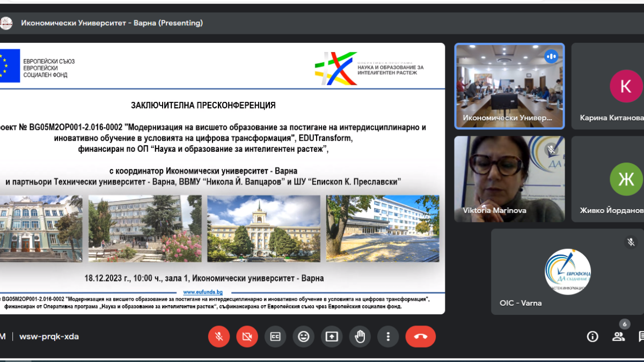Screen dimensions: 644x362
Task: Click the speaking indicator on the room tile
Action: 551,56
